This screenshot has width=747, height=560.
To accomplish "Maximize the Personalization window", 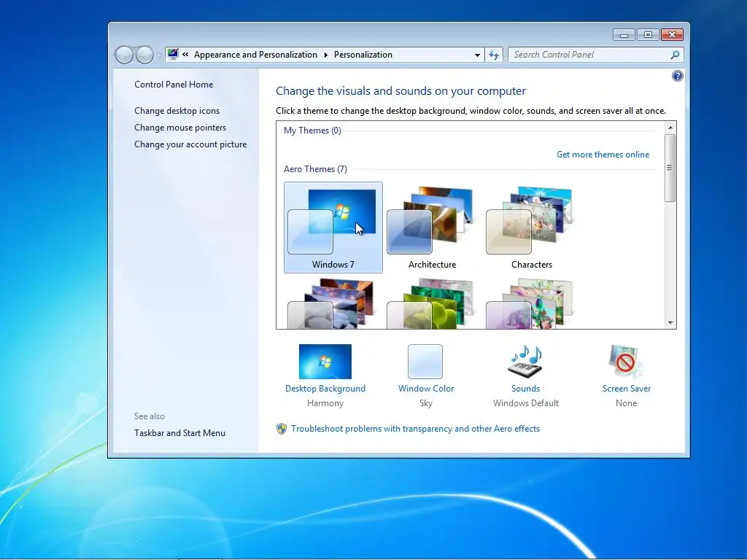I will [x=648, y=35].
